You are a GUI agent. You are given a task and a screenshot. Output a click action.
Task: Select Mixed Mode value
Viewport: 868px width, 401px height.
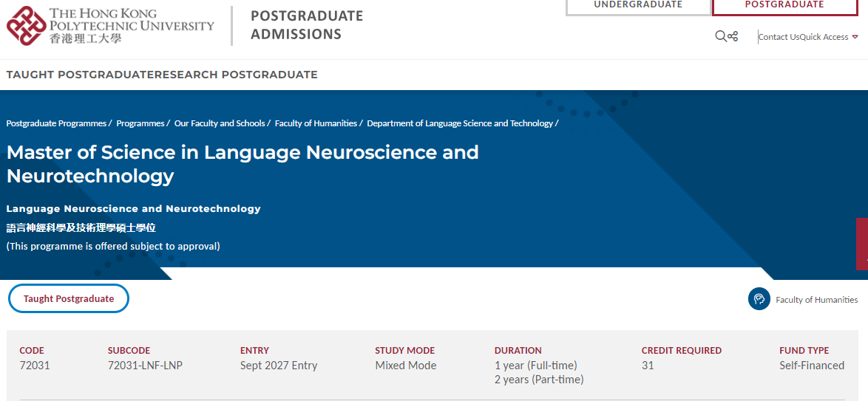[406, 366]
